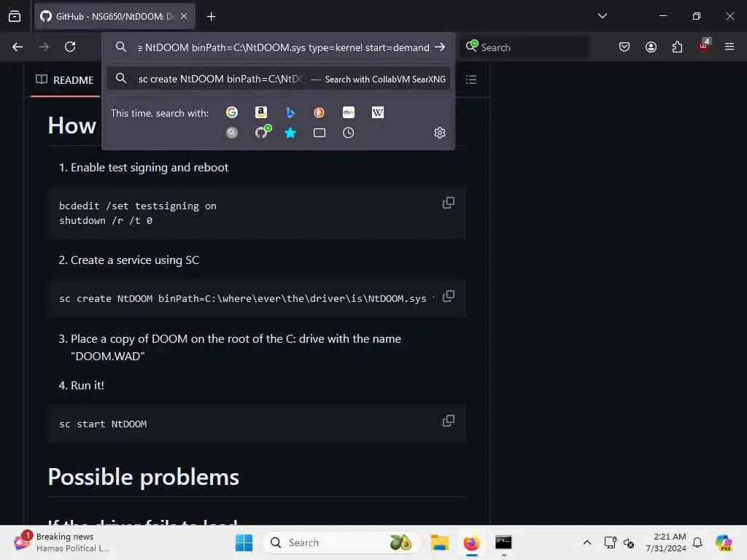Open volume muted tray icon

coord(629,542)
